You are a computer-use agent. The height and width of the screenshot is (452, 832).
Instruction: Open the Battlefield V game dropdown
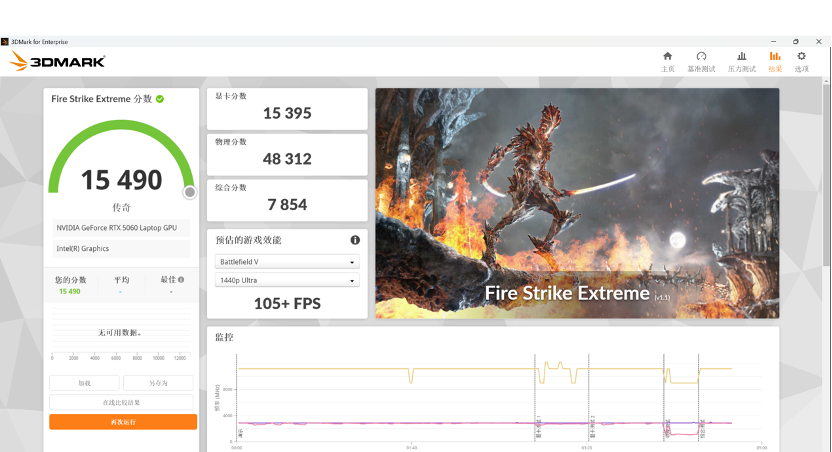click(x=287, y=262)
